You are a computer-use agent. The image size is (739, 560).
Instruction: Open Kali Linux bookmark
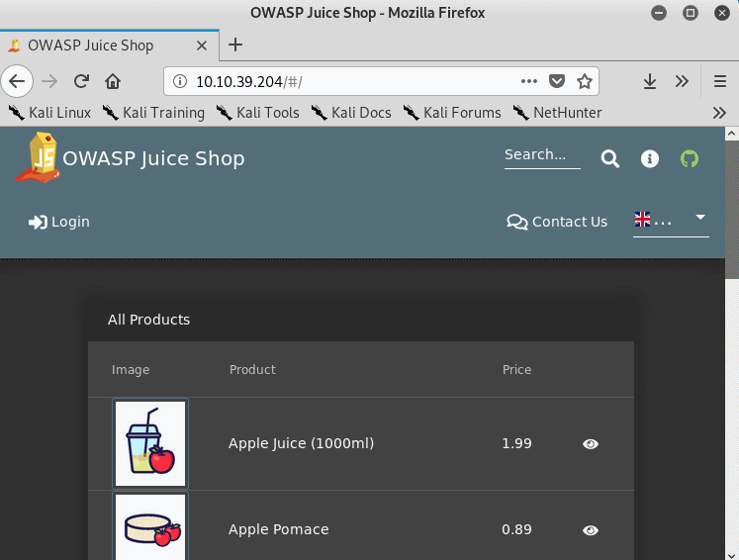[x=49, y=113]
